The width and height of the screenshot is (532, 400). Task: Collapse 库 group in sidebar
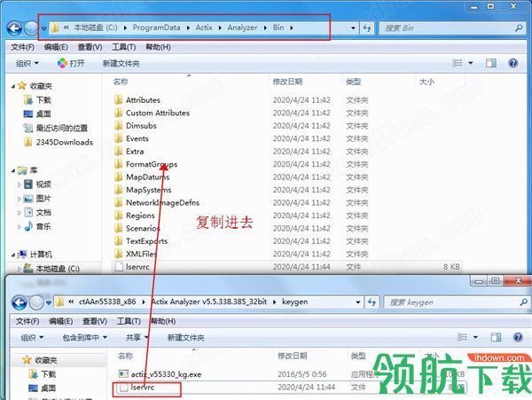tap(13, 170)
